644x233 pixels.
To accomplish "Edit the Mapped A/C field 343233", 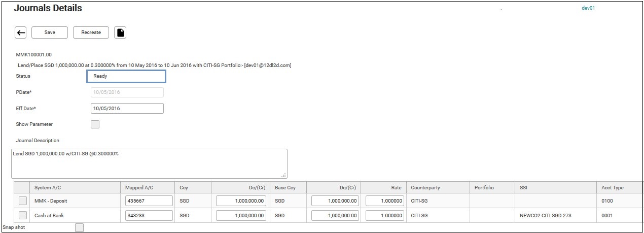I will coord(149,215).
